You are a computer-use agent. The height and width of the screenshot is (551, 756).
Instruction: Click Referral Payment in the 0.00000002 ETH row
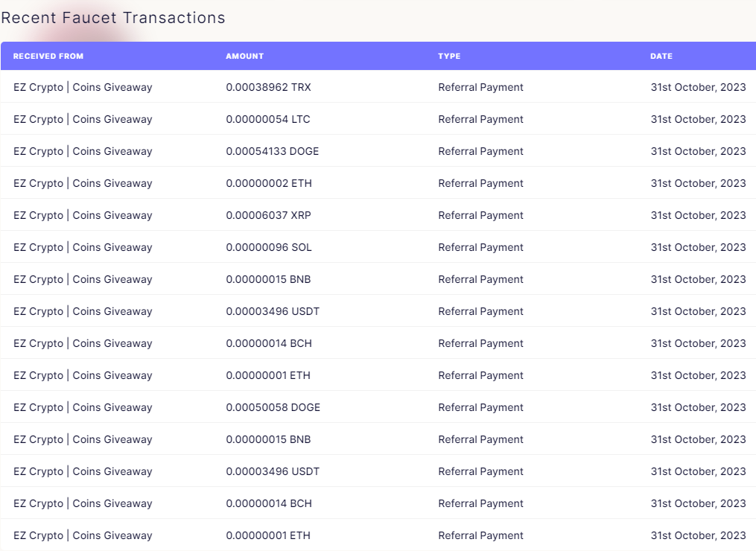coord(480,183)
